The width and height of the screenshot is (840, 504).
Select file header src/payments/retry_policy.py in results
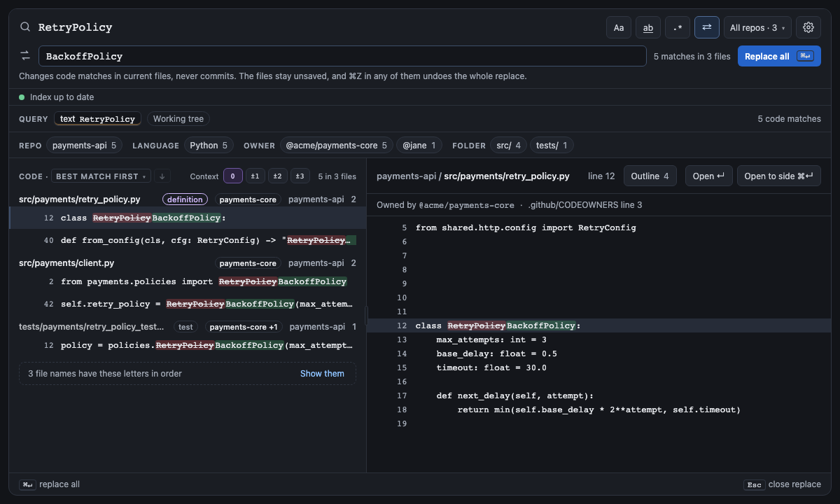click(188, 199)
